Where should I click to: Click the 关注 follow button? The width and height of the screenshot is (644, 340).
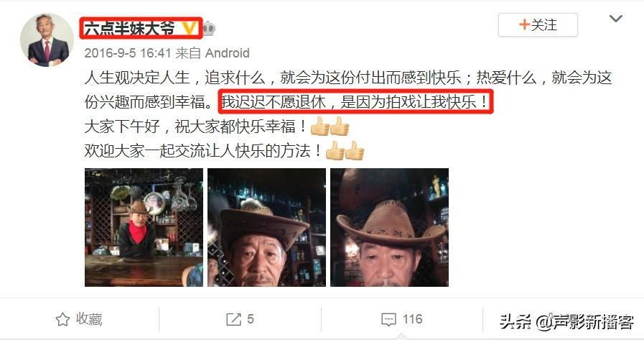[538, 24]
